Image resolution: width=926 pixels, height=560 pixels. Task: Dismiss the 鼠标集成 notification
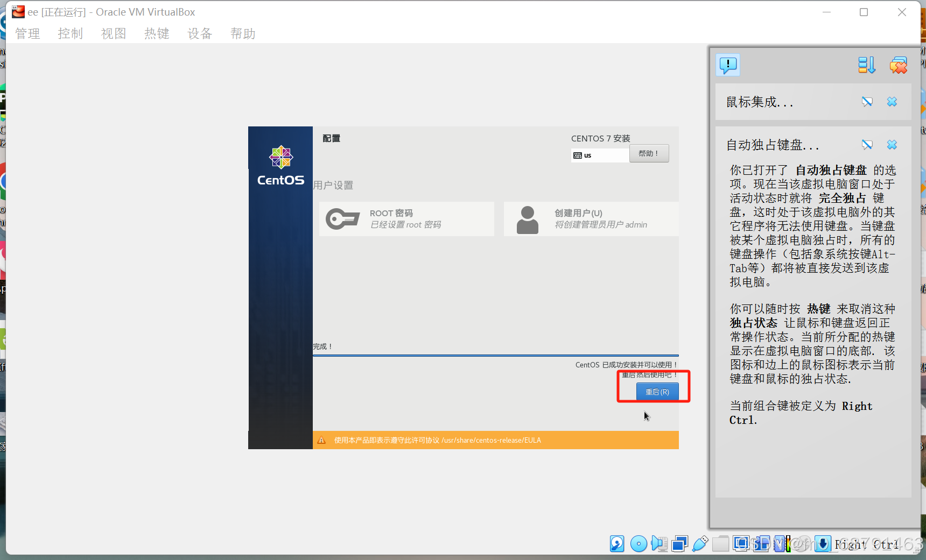[892, 102]
